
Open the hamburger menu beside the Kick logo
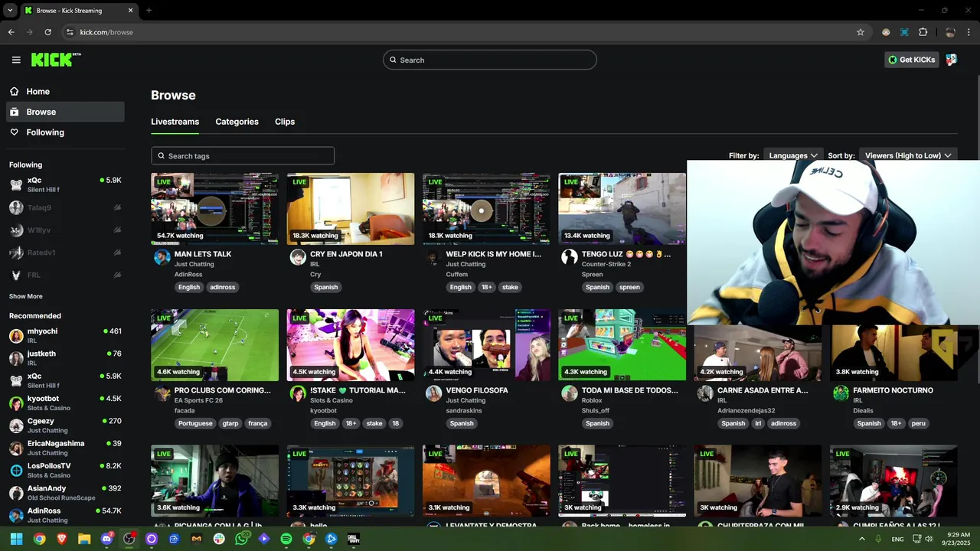pyautogui.click(x=16, y=60)
